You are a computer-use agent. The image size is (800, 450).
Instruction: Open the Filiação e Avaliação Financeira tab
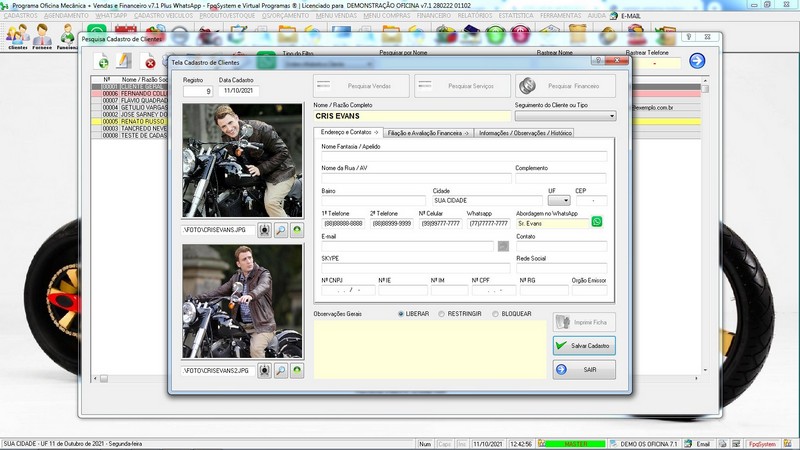pyautogui.click(x=428, y=132)
